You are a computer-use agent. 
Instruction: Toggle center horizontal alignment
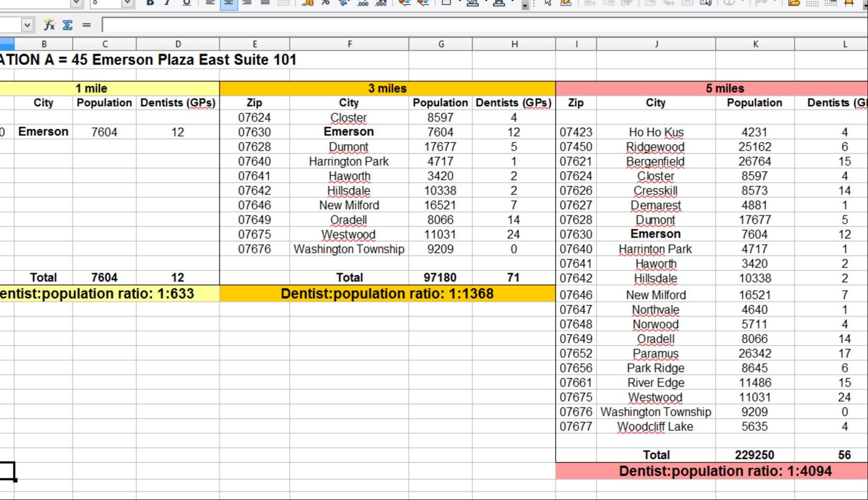(228, 3)
